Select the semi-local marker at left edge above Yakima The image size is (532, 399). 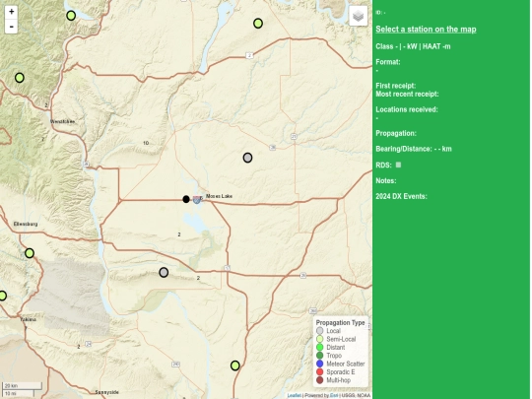pyautogui.click(x=2, y=296)
